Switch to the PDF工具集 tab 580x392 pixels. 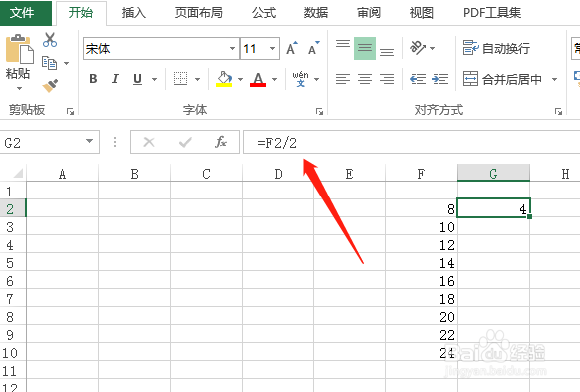pyautogui.click(x=492, y=13)
